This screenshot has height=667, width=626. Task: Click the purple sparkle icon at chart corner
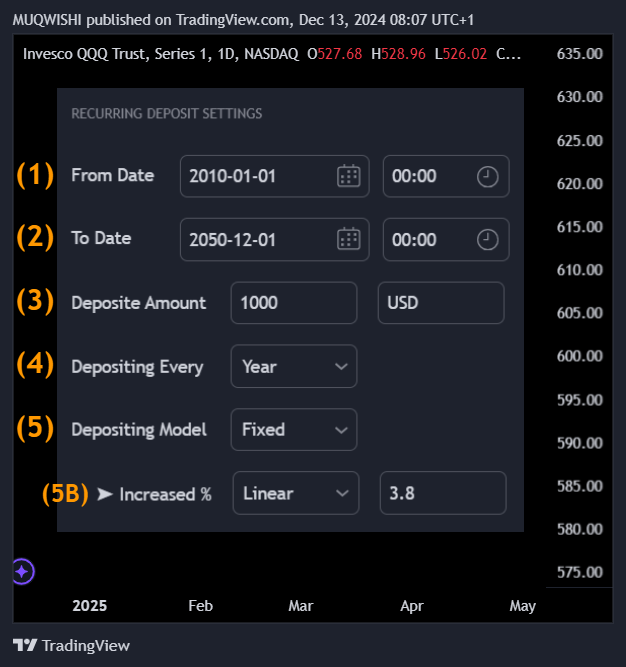pyautogui.click(x=23, y=571)
